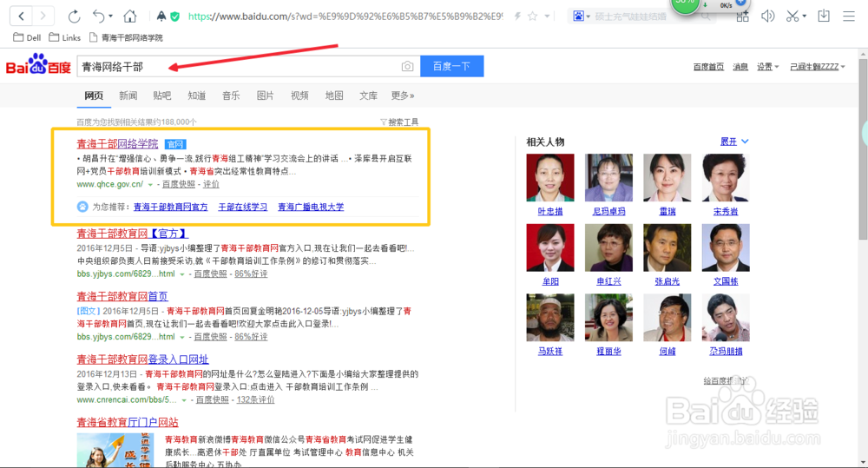Click the 86%好评 rating under 【官方】 result
Viewport: 868px width, 468px height.
(251, 274)
